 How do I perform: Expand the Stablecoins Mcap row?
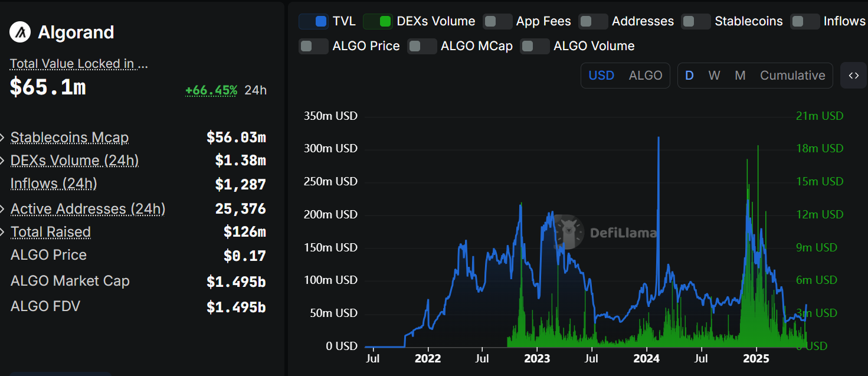click(x=4, y=138)
